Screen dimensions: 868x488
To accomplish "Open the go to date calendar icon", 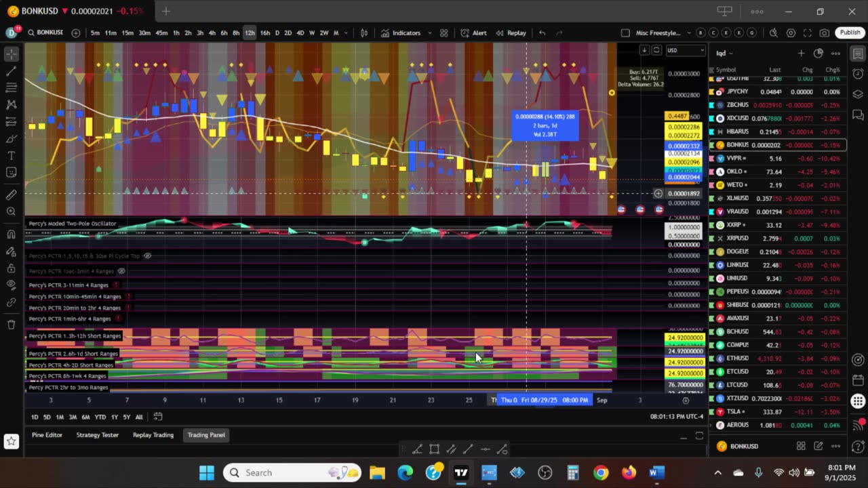I will pos(157,416).
